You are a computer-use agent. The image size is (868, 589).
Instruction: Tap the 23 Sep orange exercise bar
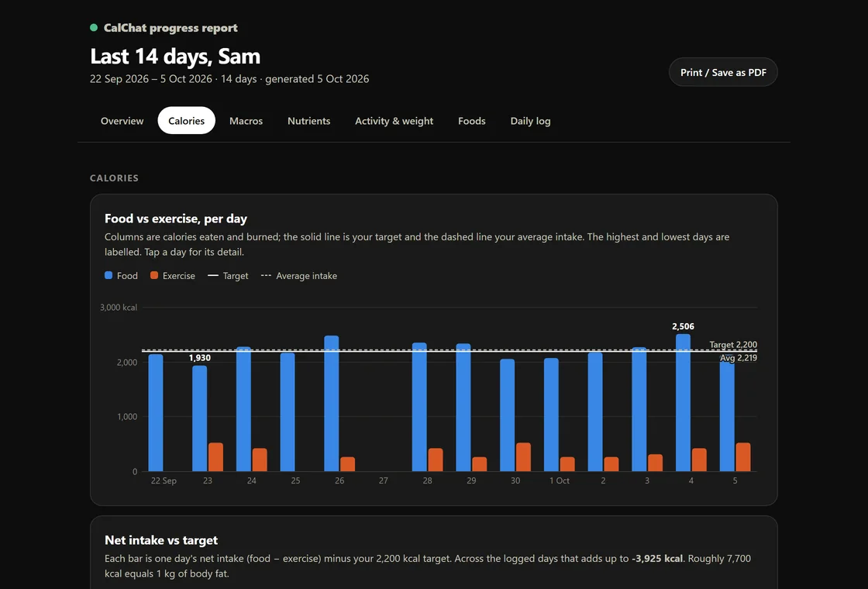pyautogui.click(x=216, y=457)
